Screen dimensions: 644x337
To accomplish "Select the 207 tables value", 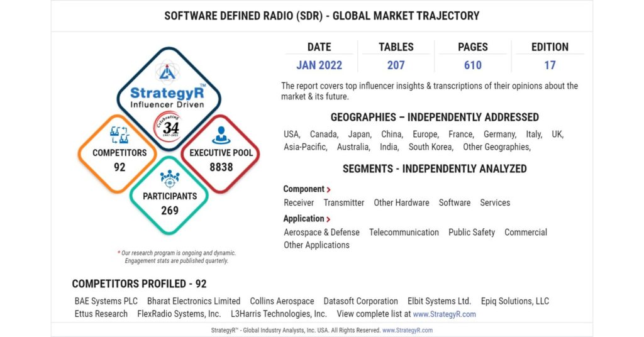I will tap(396, 65).
